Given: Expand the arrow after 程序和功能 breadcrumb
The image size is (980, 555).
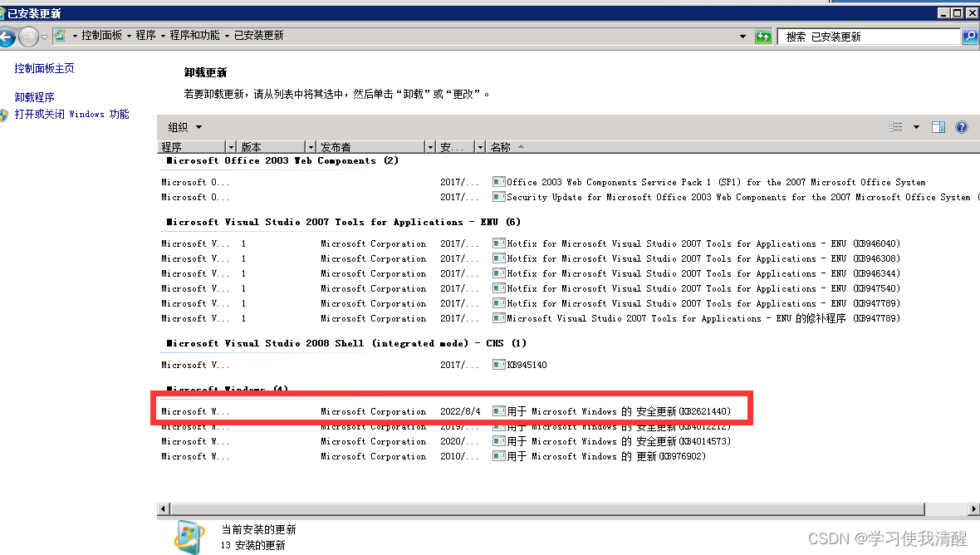Looking at the screenshot, I should tap(227, 37).
